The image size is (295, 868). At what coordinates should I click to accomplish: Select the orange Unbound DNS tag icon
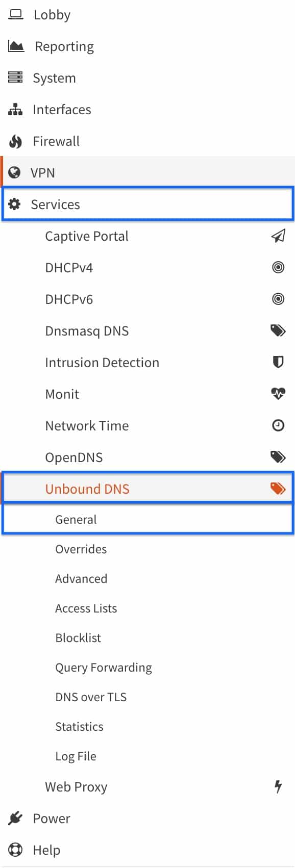click(278, 488)
